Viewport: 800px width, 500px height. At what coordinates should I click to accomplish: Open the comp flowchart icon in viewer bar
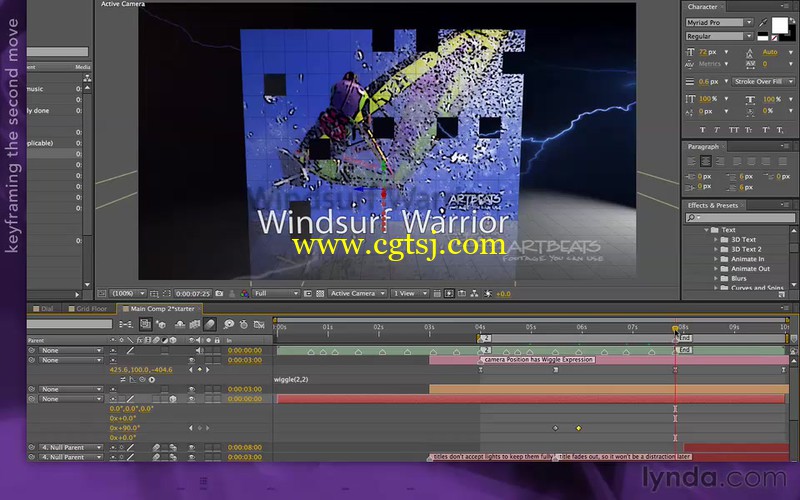474,293
